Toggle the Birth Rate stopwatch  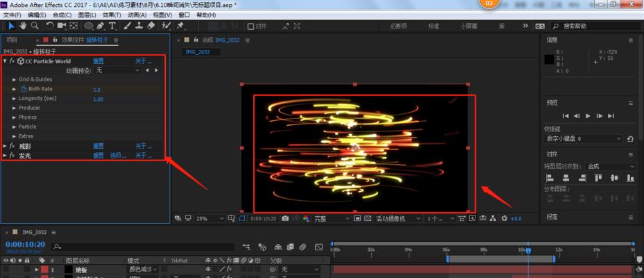pos(24,89)
